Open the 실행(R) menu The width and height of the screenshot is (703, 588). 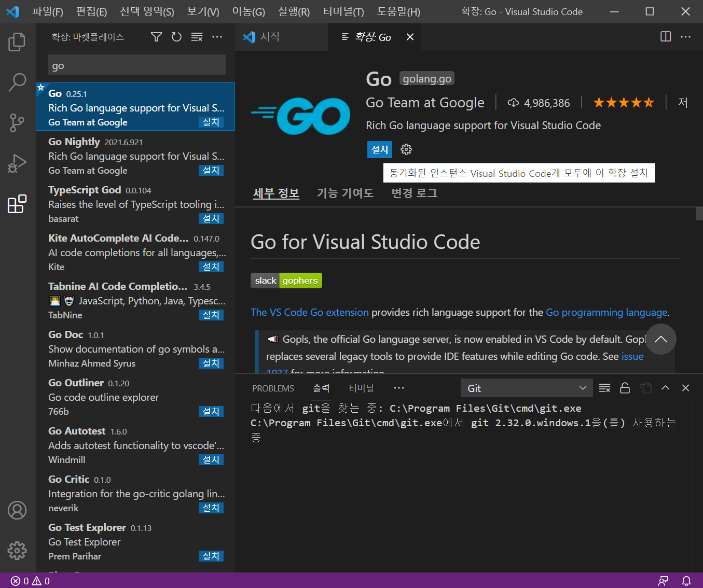(294, 11)
